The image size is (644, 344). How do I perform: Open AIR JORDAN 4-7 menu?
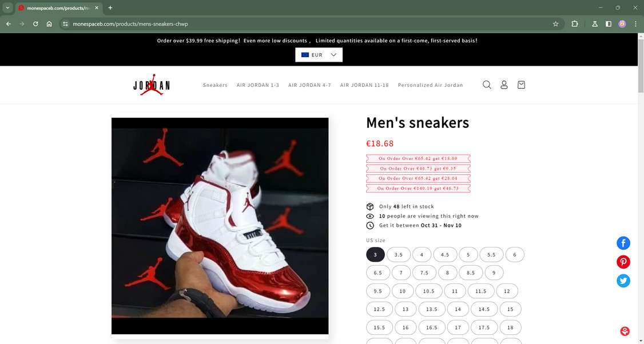coord(309,85)
